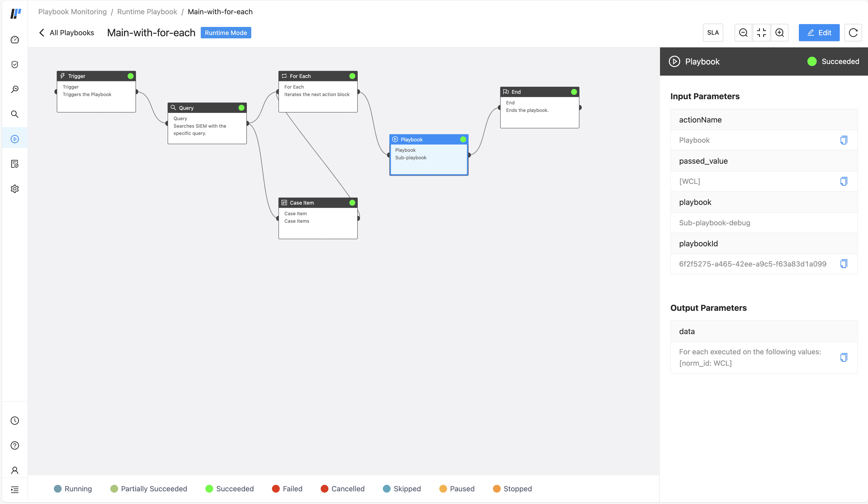The image size is (868, 504).
Task: Copy the playbookId value
Action: coord(844,264)
